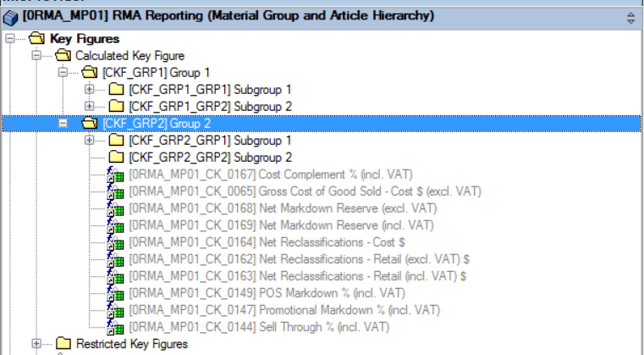Expand CKF_GRP1_GRP1 Subgroup 1 node
Image resolution: width=644 pixels, height=355 pixels.
(x=90, y=90)
